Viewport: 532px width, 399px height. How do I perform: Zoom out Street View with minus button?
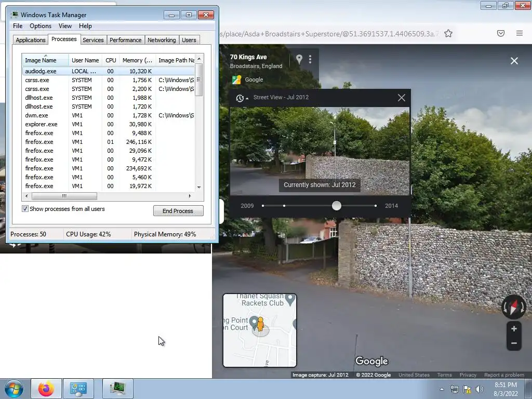514,343
